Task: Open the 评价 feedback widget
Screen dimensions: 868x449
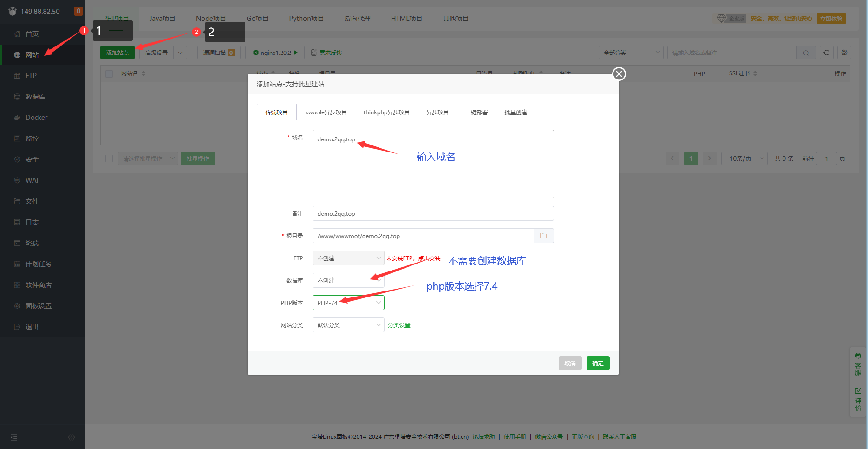Action: pyautogui.click(x=858, y=400)
